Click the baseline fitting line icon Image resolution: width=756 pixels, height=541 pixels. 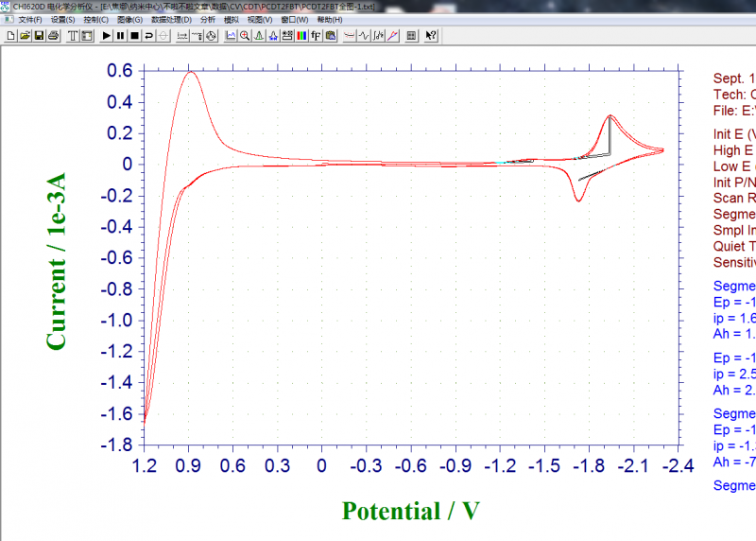393,36
